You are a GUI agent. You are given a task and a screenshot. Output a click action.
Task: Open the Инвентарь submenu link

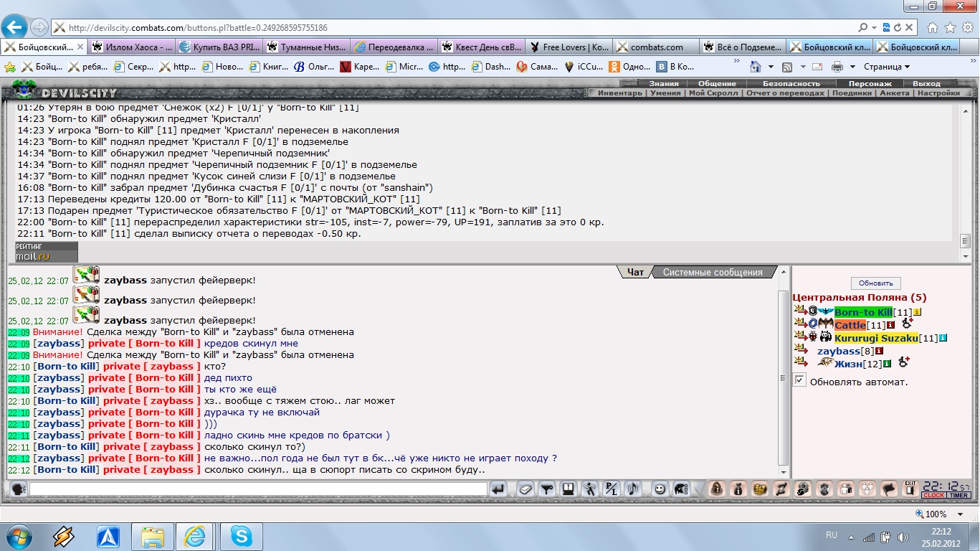(x=620, y=93)
